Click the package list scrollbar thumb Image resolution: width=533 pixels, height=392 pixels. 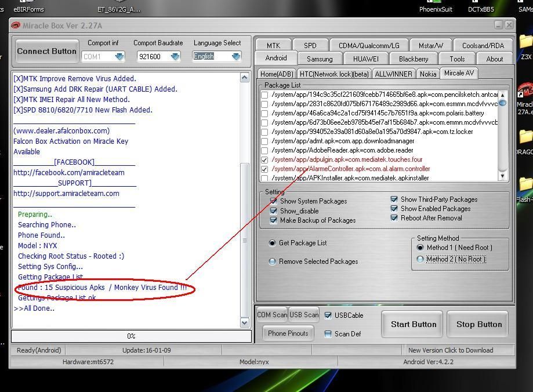click(502, 103)
